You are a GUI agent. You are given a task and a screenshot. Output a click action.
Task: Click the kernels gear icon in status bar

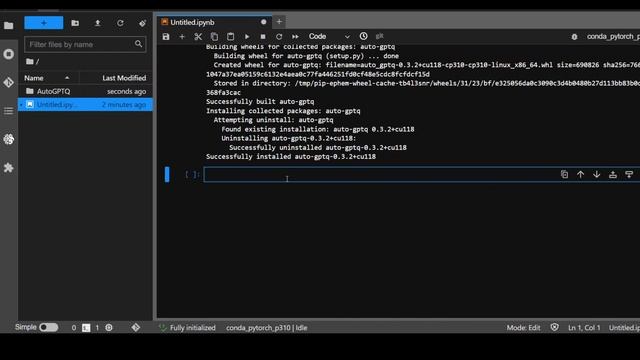tap(109, 328)
